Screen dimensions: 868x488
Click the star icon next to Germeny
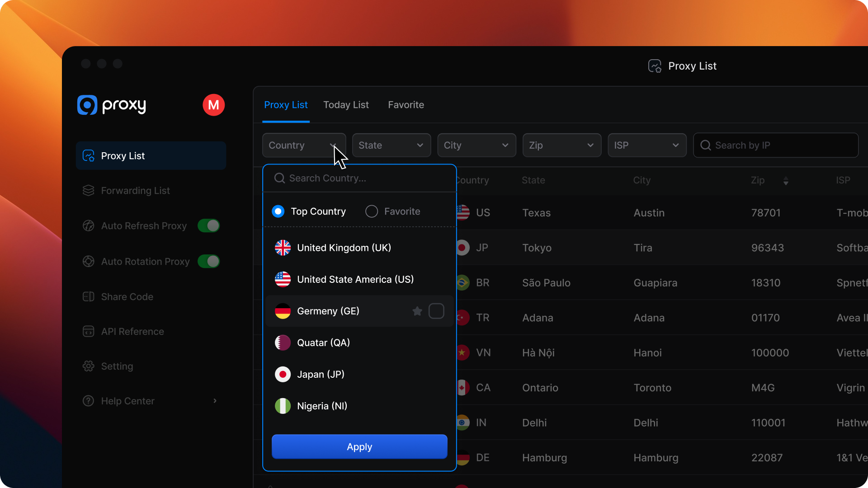pyautogui.click(x=417, y=311)
